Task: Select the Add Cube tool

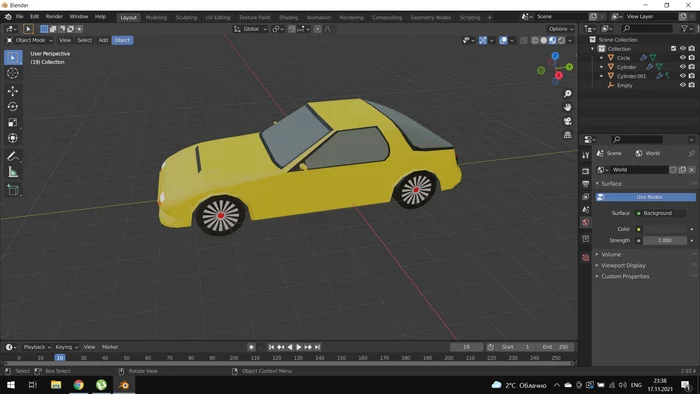Action: tap(12, 190)
